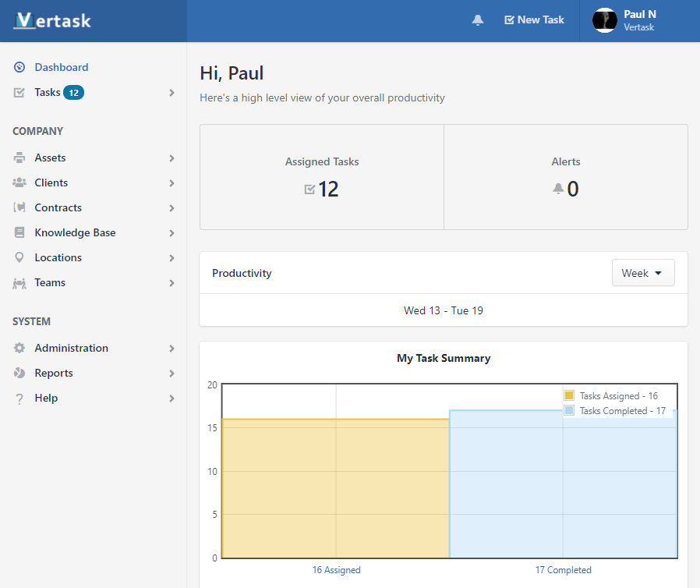Click the Assets printer icon in sidebar
The height and width of the screenshot is (588, 700).
[19, 158]
